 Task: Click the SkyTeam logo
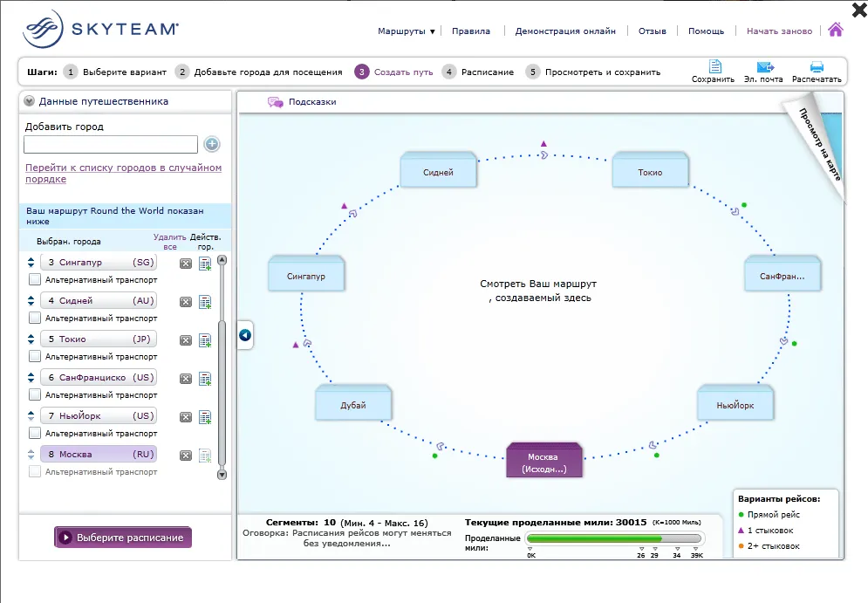[x=100, y=28]
